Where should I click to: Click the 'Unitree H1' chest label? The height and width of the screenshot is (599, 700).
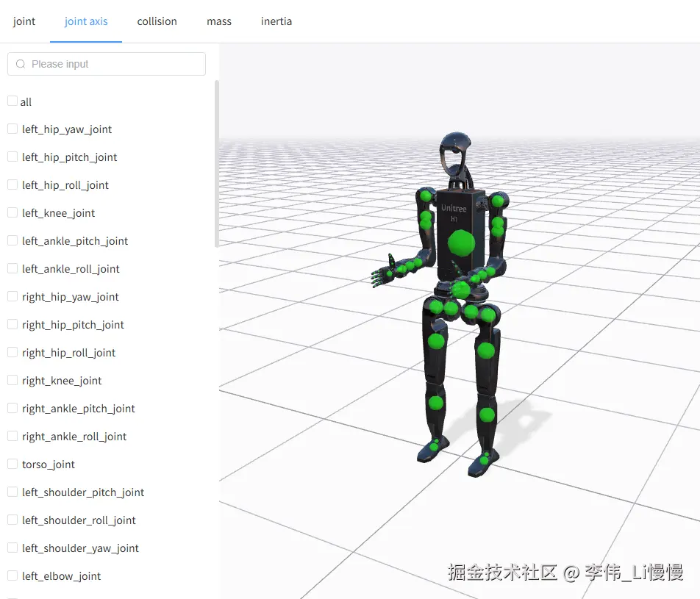point(454,213)
